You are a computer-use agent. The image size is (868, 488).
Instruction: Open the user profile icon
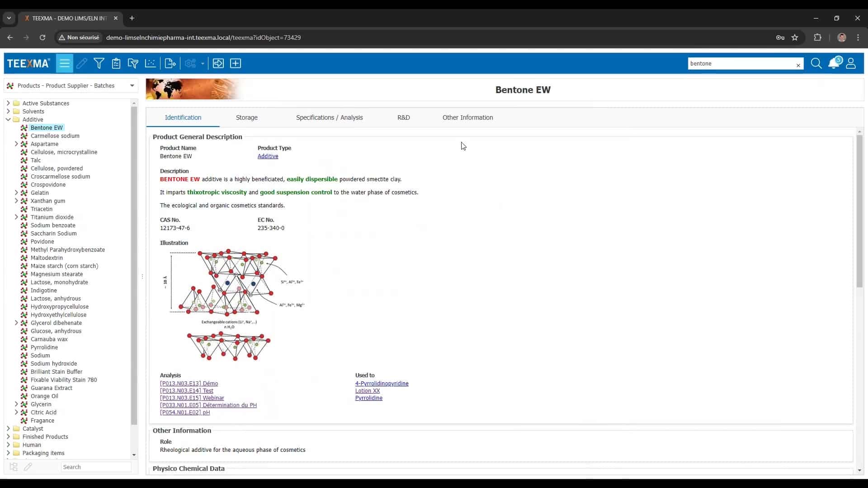tap(851, 63)
